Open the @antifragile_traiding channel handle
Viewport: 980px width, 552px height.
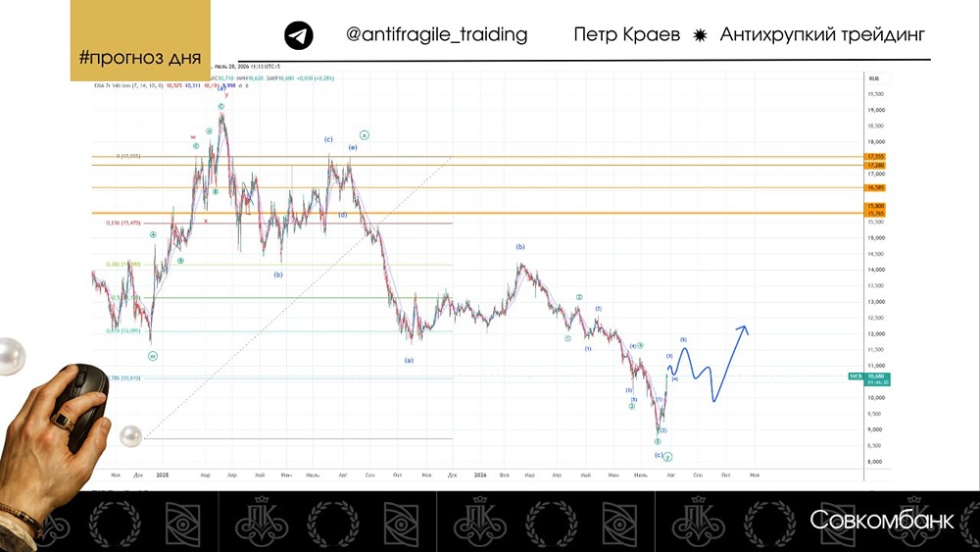click(436, 34)
